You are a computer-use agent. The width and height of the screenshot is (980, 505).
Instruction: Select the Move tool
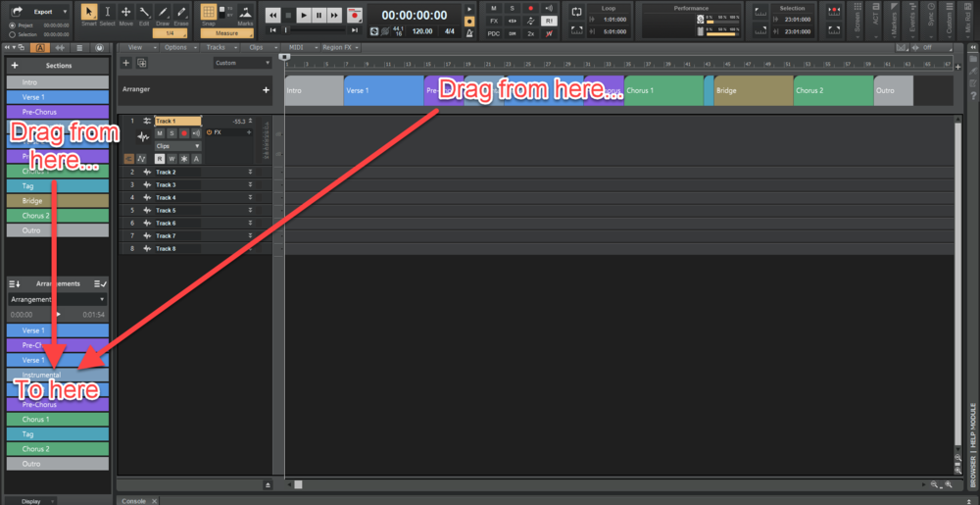click(125, 14)
